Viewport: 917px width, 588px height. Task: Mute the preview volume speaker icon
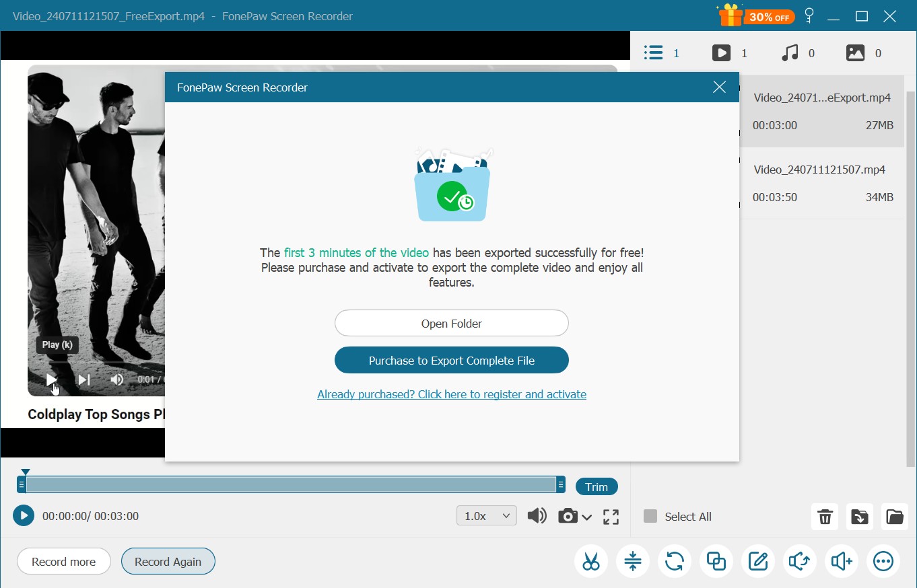tap(537, 516)
